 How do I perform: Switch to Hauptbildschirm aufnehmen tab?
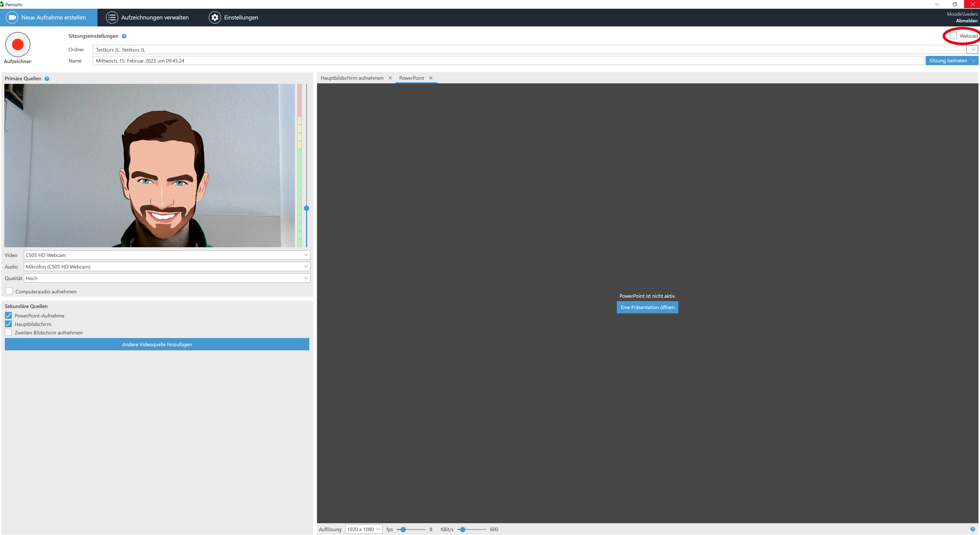coord(352,78)
